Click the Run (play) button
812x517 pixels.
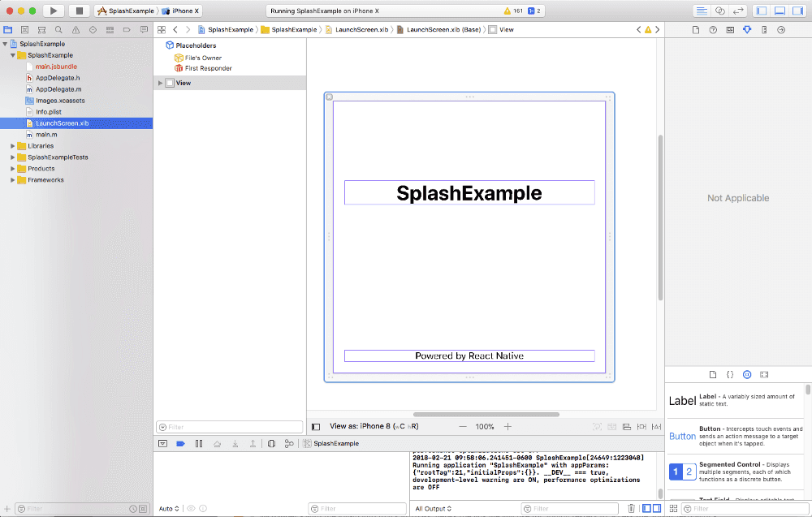point(54,11)
